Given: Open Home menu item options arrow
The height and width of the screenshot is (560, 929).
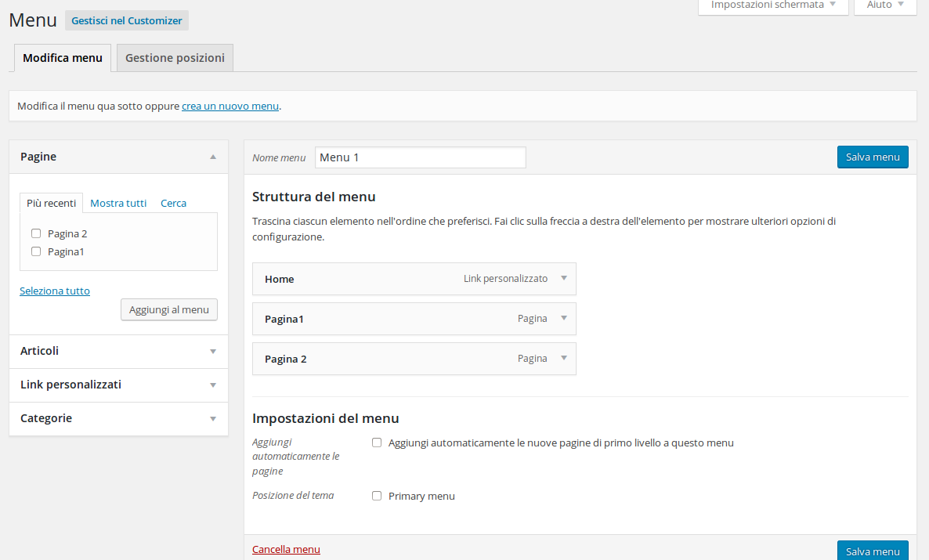Looking at the screenshot, I should tap(563, 278).
